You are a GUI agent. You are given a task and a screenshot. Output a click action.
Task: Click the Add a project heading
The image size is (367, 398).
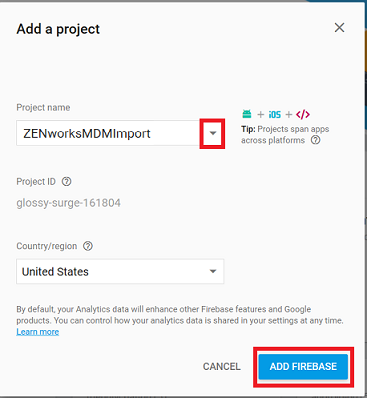point(58,29)
